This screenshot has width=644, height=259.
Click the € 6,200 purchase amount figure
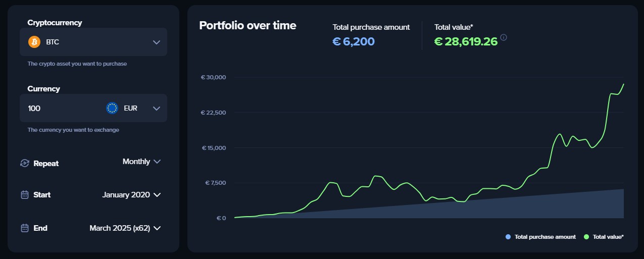coord(354,41)
